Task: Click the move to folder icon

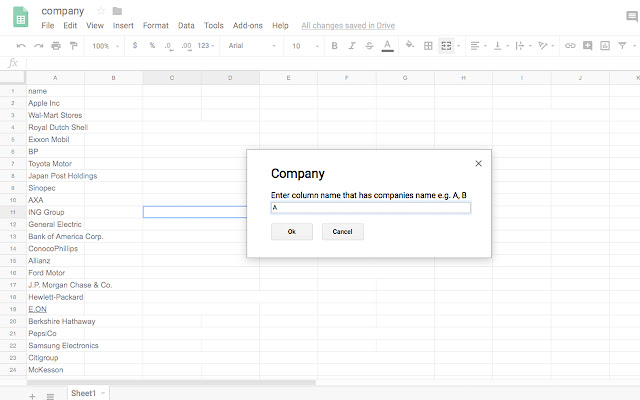Action: [x=118, y=11]
